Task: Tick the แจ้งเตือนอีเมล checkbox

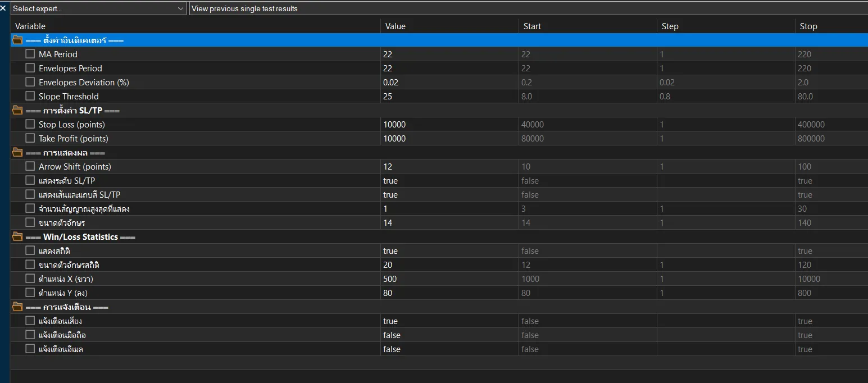Action: pos(30,349)
